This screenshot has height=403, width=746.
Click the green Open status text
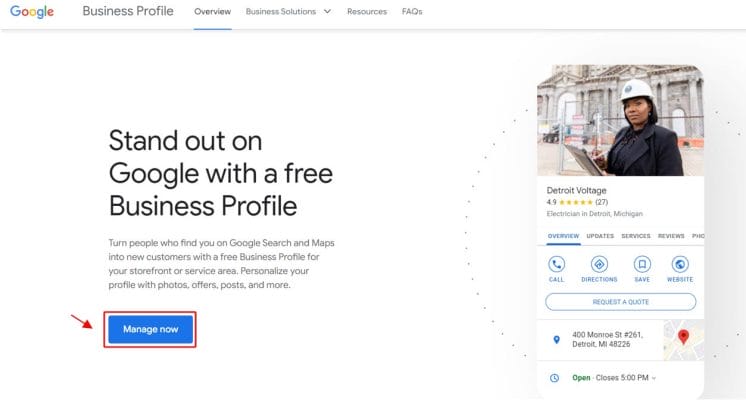(581, 378)
